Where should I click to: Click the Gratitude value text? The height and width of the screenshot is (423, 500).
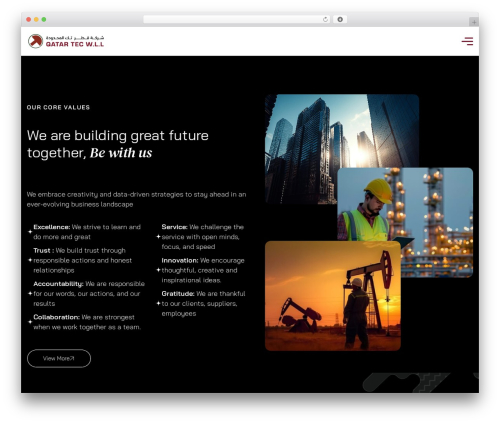pos(203,303)
